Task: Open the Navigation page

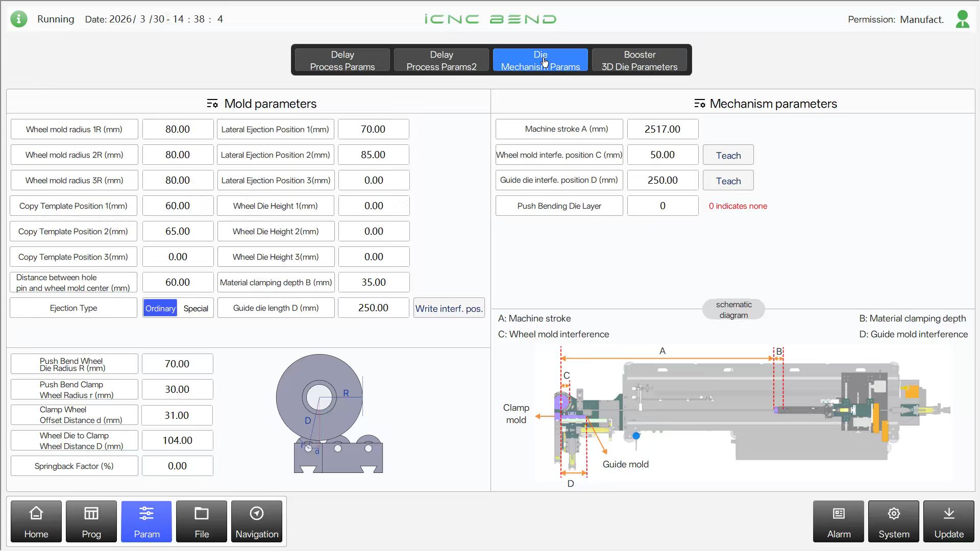Action: coord(257,521)
